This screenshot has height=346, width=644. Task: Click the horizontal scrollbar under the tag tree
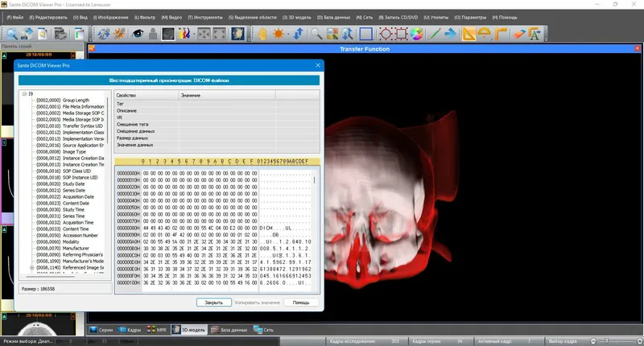tap(50, 277)
